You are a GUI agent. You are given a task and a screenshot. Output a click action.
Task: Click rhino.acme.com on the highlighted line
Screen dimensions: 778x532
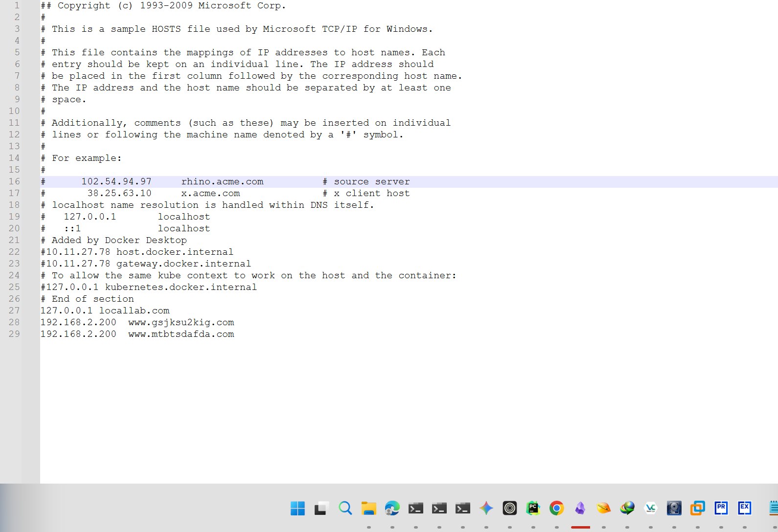222,182
